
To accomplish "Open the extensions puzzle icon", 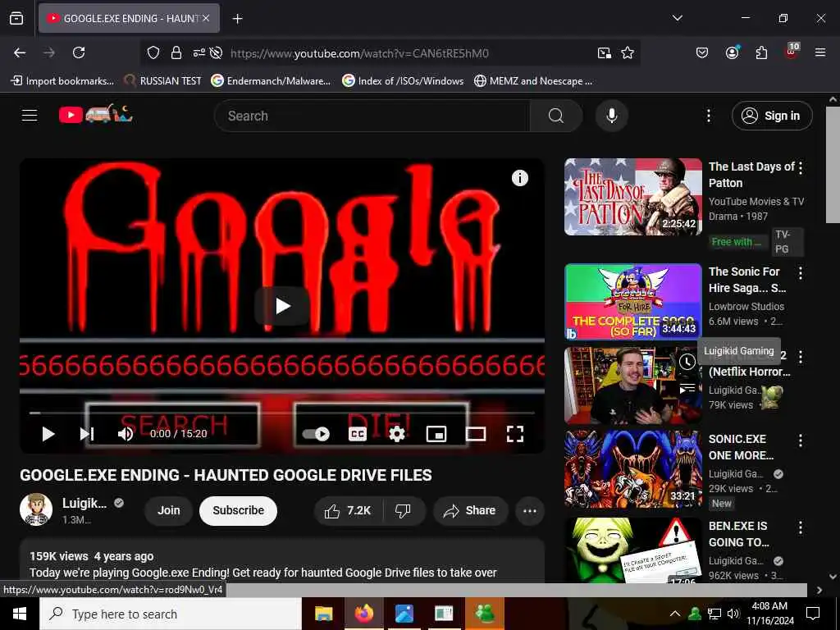I will pyautogui.click(x=761, y=52).
